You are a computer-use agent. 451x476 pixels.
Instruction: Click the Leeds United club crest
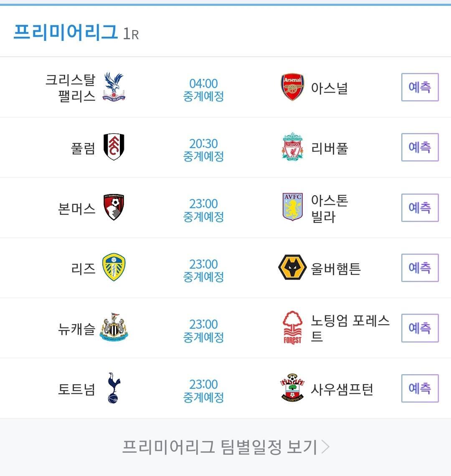pos(114,267)
